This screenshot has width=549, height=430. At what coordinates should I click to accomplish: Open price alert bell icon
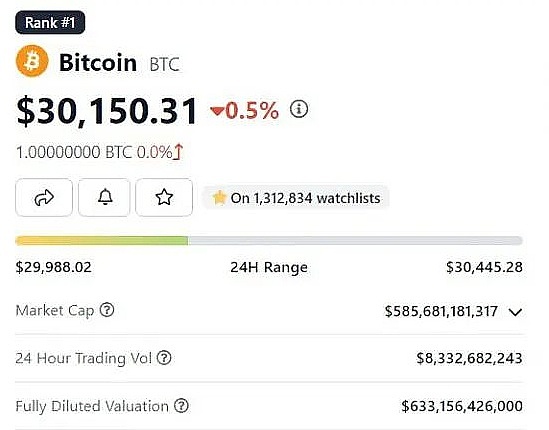[x=104, y=197]
